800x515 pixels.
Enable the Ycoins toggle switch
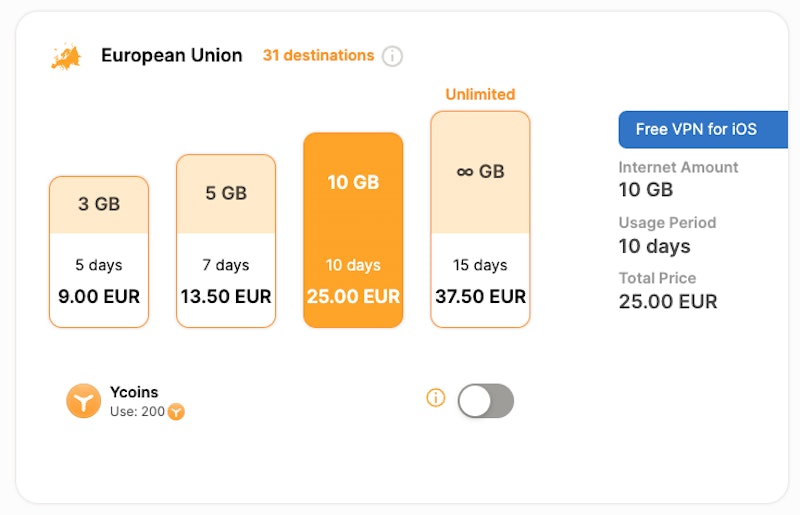click(485, 400)
